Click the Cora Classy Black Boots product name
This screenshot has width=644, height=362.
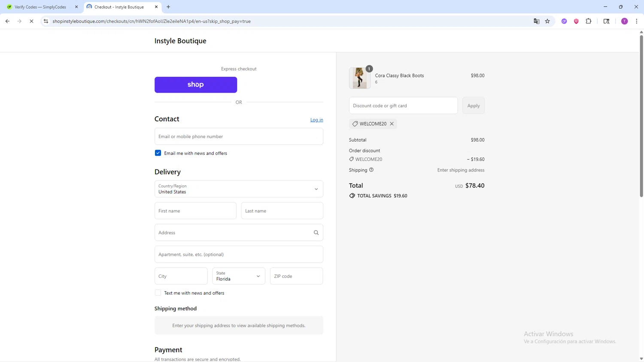399,75
